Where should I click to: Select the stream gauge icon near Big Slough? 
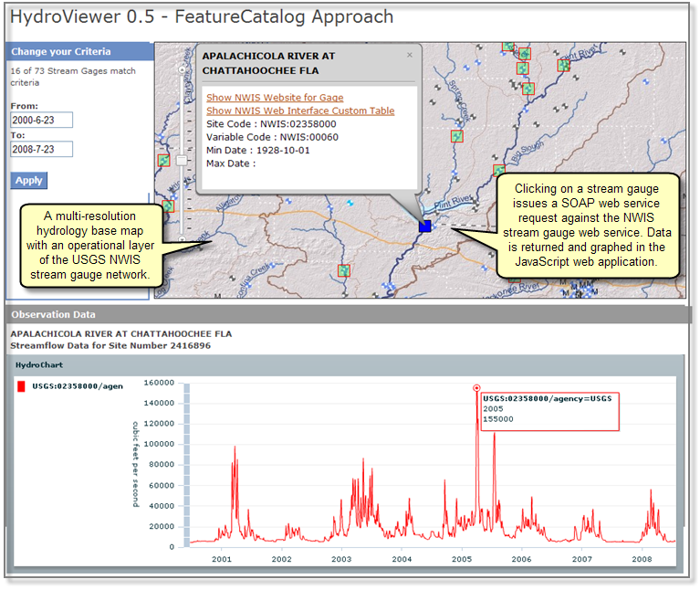click(x=499, y=171)
